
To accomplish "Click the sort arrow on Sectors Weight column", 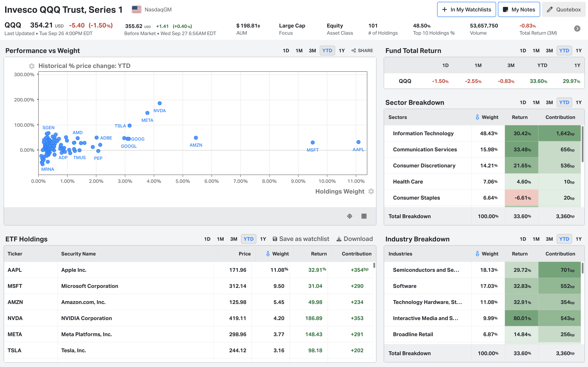I will tap(477, 117).
